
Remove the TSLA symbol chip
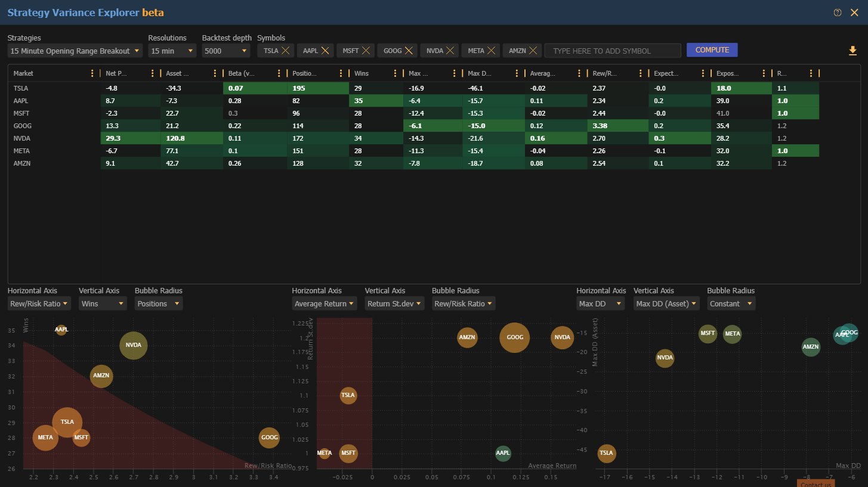(286, 51)
